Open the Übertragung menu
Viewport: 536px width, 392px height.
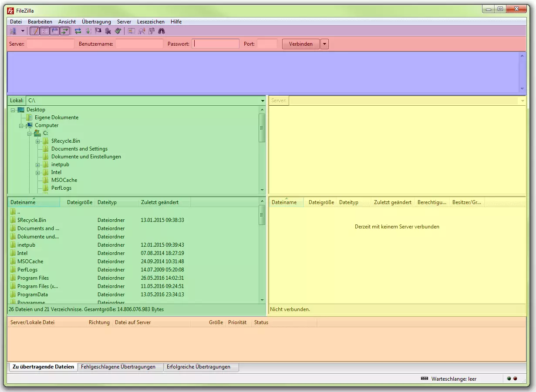(x=96, y=22)
